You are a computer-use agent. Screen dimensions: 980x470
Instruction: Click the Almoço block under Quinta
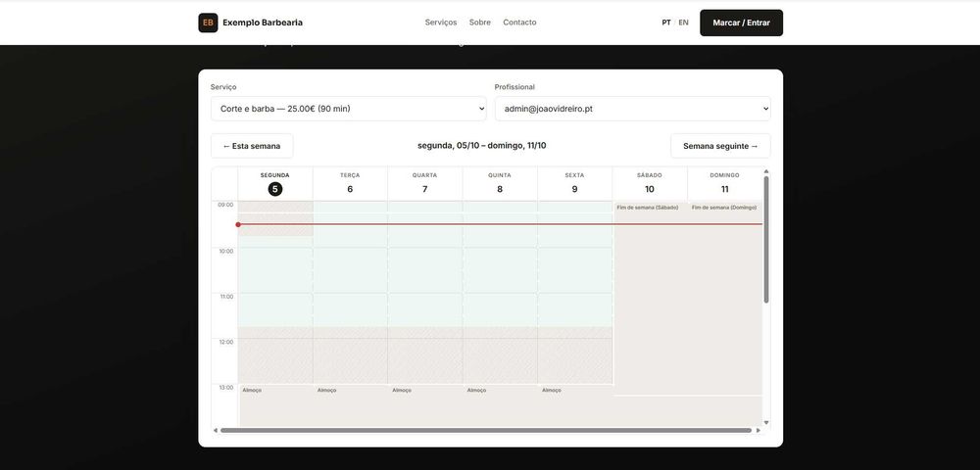(501, 405)
